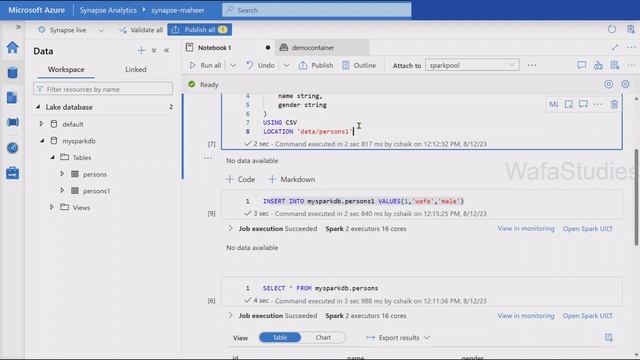The width and height of the screenshot is (640, 360).
Task: Convert cell to Markdown with M icon
Action: point(553,104)
